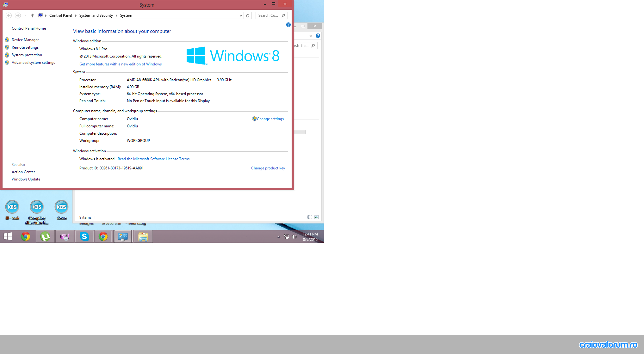The image size is (644, 354).
Task: Select Control Panel breadcrumb segment
Action: [61, 15]
